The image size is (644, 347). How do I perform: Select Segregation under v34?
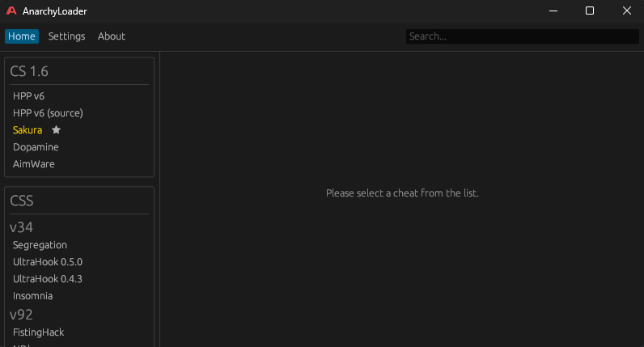(40, 245)
